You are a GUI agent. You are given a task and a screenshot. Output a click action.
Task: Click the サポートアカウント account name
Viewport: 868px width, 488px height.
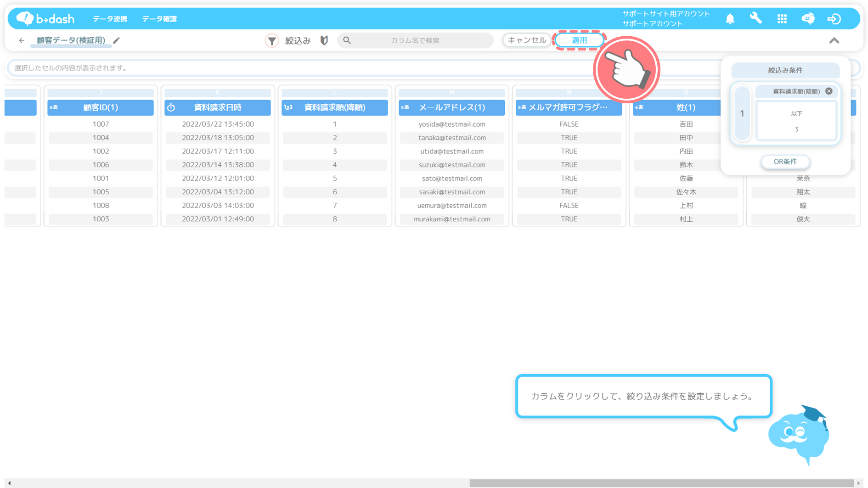point(653,23)
